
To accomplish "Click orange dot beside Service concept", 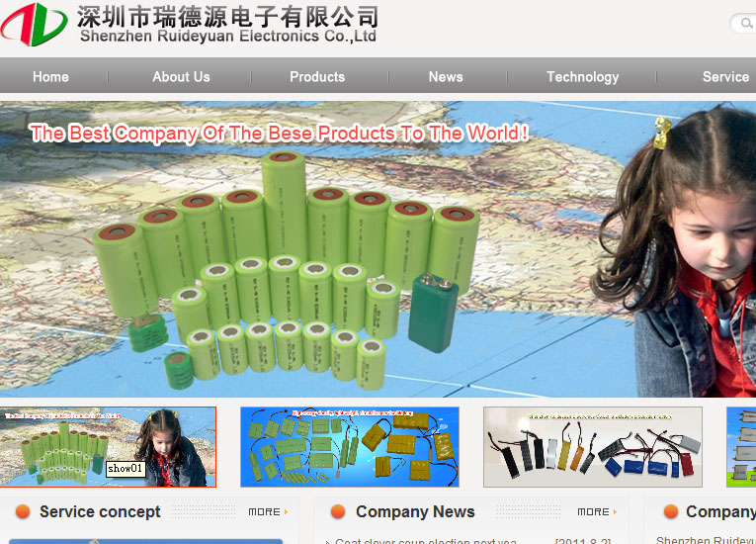I will pyautogui.click(x=23, y=511).
